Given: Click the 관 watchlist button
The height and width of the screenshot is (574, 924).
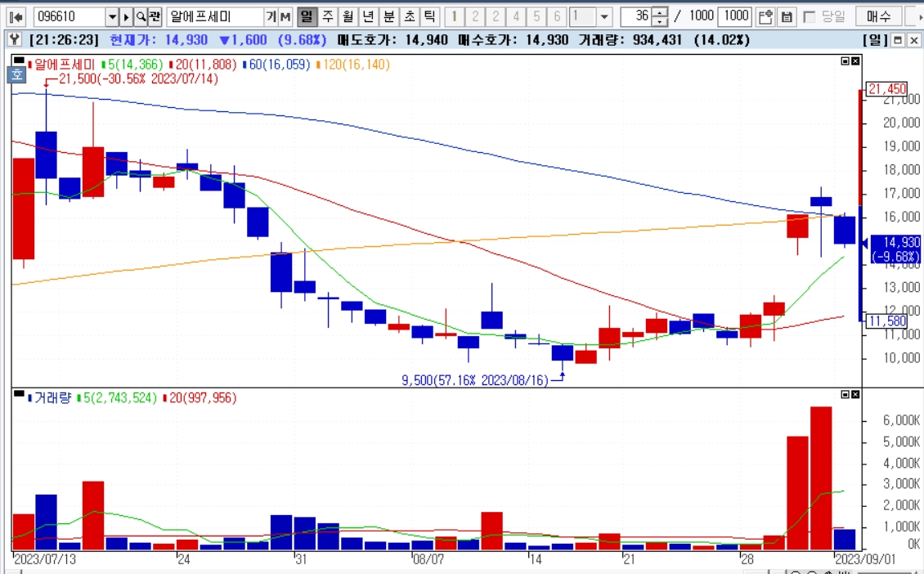Looking at the screenshot, I should pos(155,17).
